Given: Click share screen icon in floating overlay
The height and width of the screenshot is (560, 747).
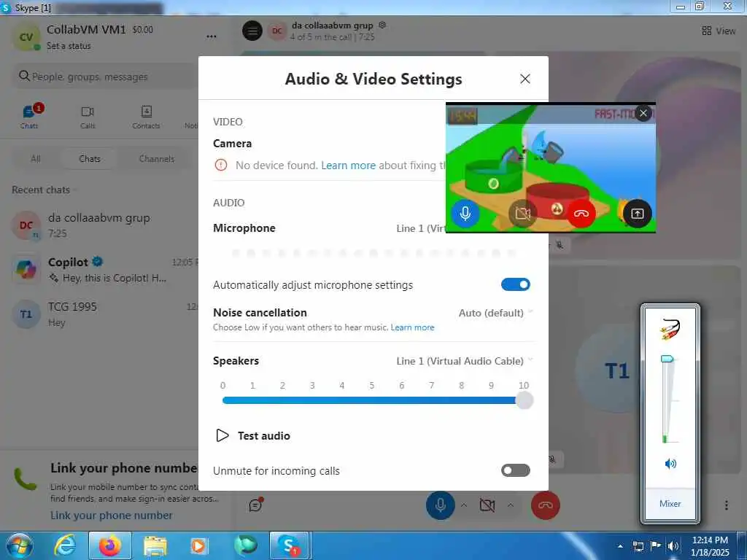Looking at the screenshot, I should coord(638,214).
